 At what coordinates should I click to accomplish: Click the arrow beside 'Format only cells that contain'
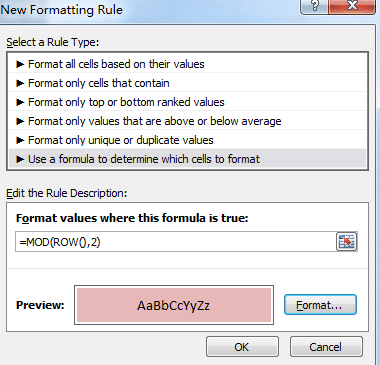20,83
